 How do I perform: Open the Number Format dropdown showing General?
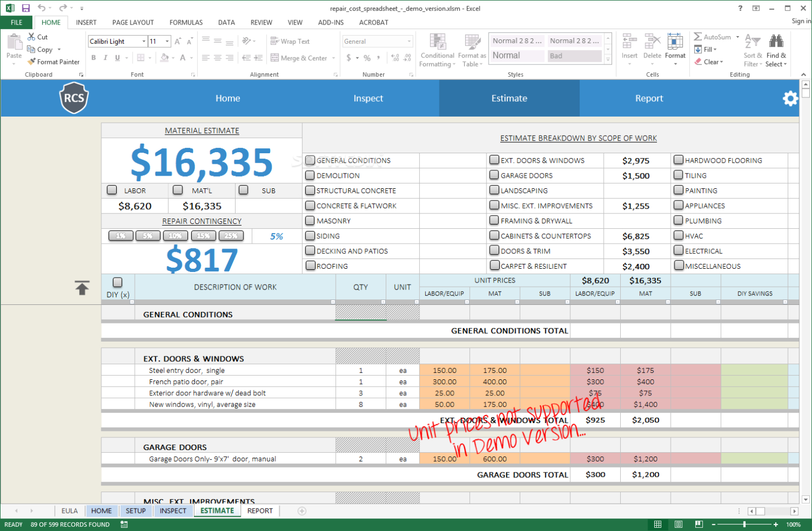click(x=410, y=41)
